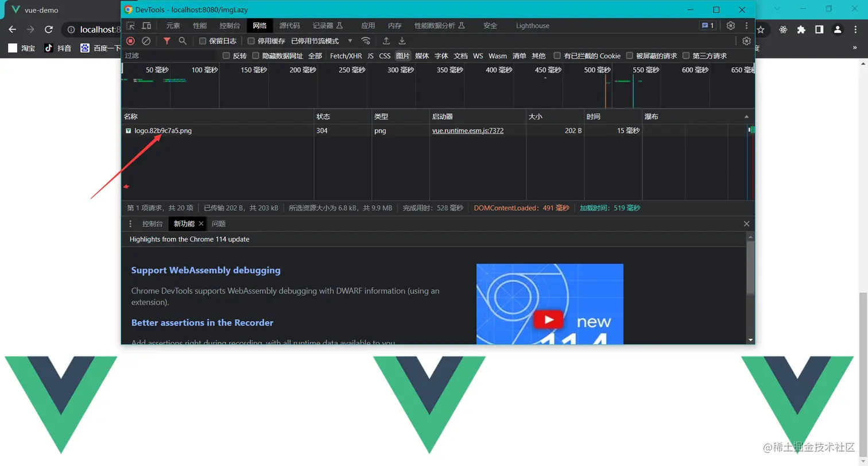Filter requests by WS type

point(478,56)
